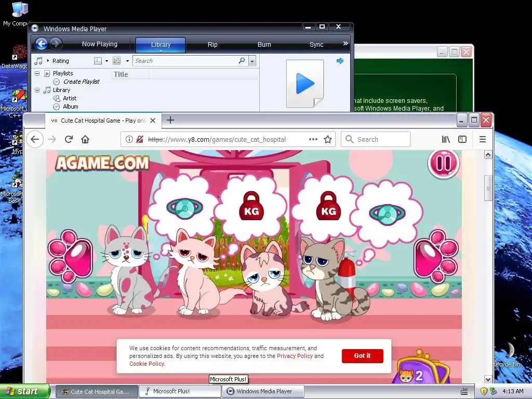Click the Firefox forward button

point(52,139)
